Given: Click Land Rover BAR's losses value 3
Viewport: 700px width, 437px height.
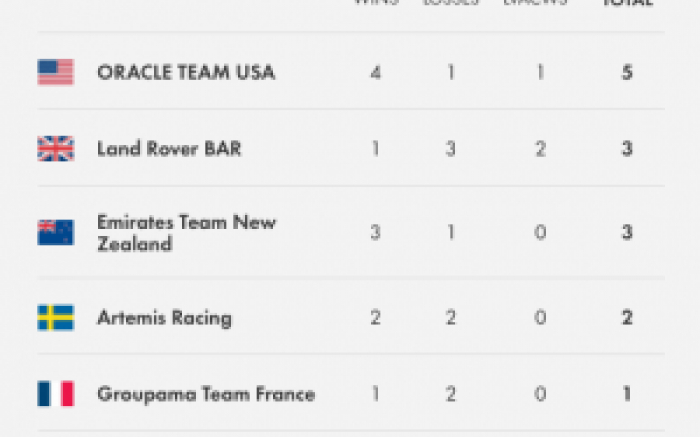Looking at the screenshot, I should pos(450,149).
